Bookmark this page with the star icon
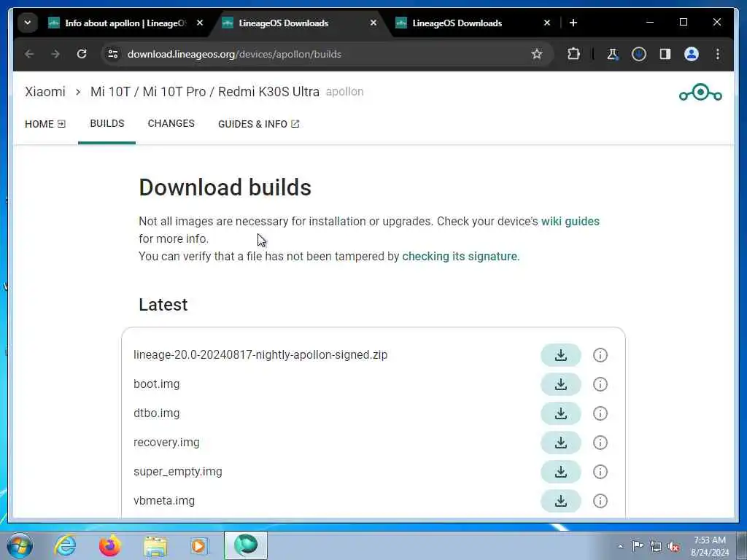The image size is (747, 560). 537,54
